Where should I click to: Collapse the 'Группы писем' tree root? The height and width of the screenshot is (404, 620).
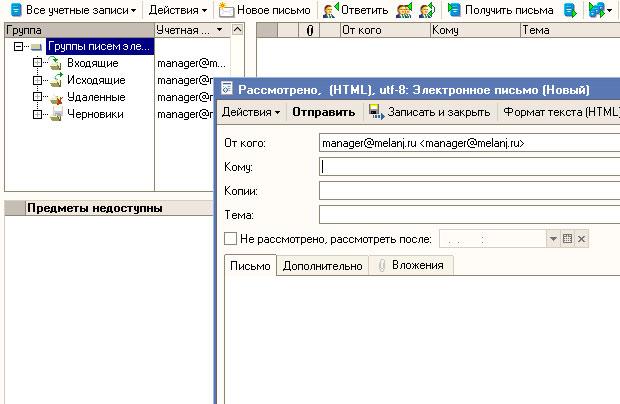(x=19, y=47)
